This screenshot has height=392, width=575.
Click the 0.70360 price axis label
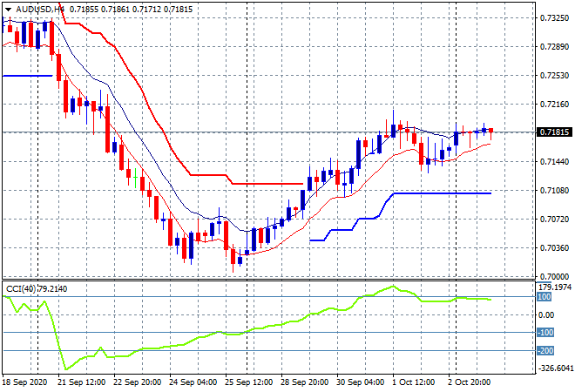554,248
